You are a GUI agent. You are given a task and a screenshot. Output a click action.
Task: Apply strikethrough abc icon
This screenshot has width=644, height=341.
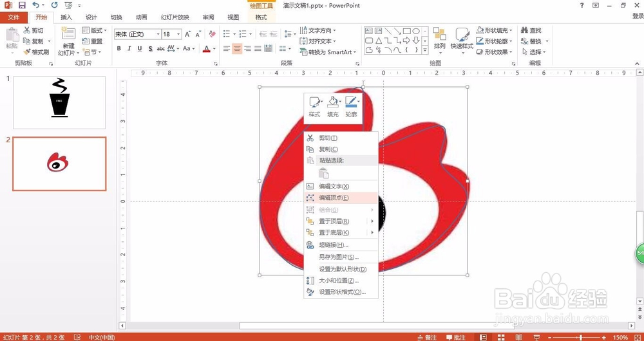click(x=160, y=48)
